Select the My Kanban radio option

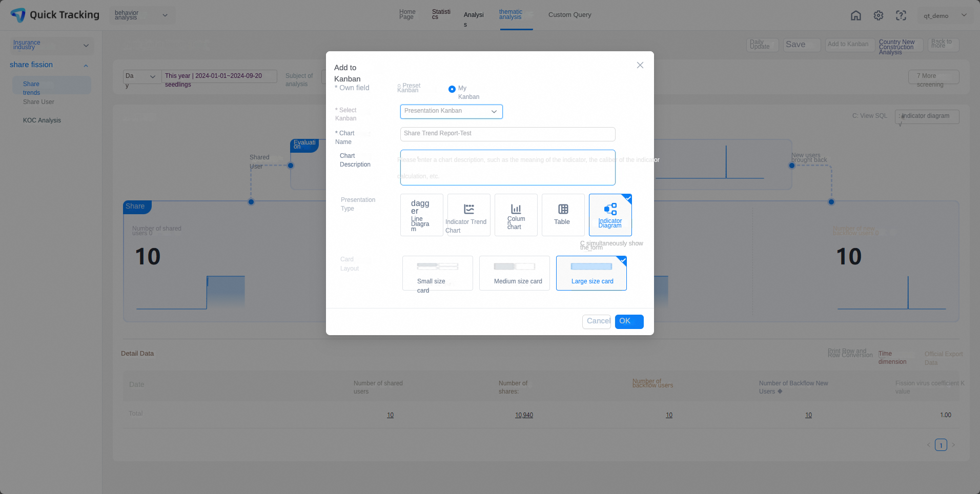tap(452, 89)
